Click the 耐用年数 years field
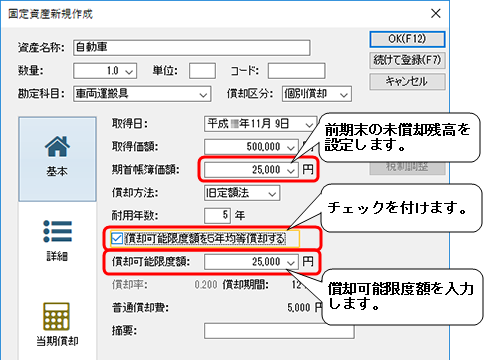493x360 pixels. (217, 215)
